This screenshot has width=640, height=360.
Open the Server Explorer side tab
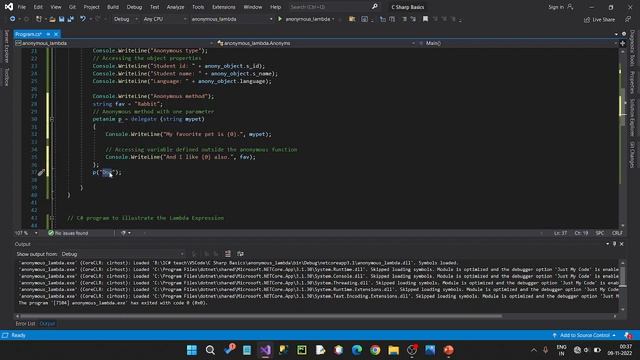click(x=7, y=46)
